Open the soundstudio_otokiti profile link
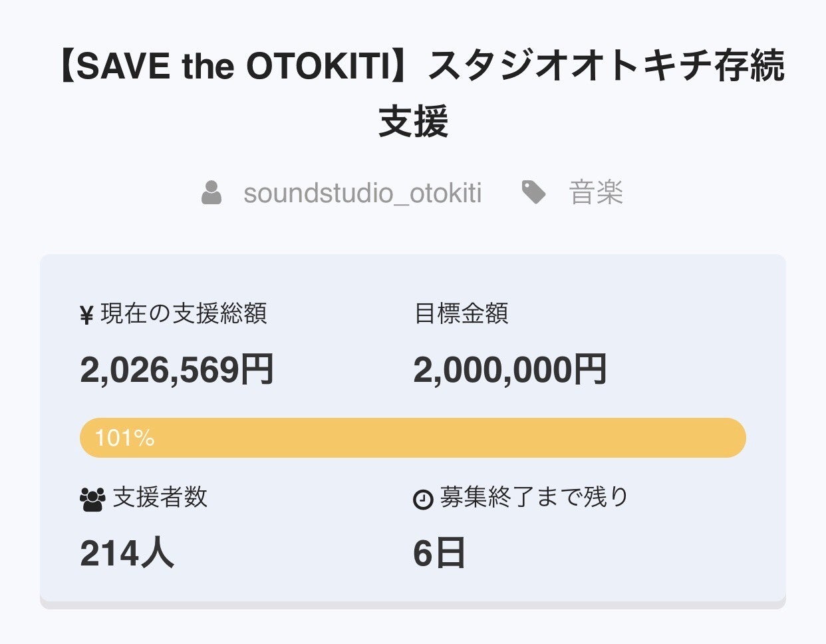The image size is (826, 644). click(362, 194)
